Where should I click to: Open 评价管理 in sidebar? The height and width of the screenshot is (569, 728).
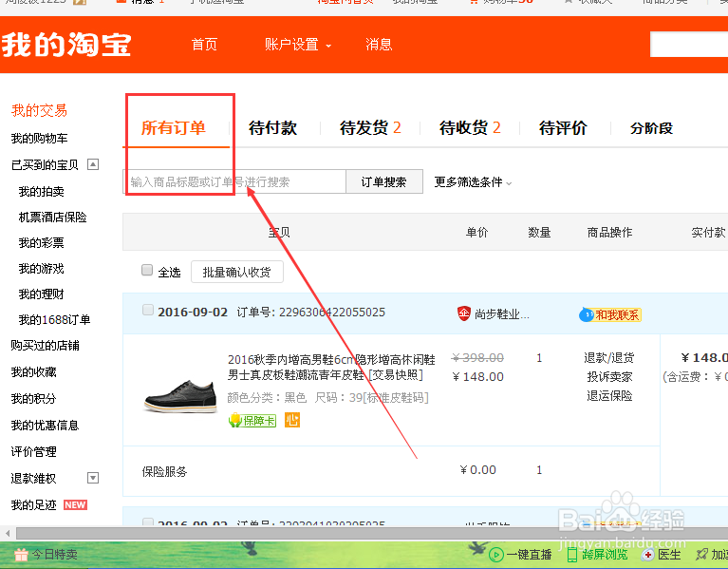tap(34, 451)
